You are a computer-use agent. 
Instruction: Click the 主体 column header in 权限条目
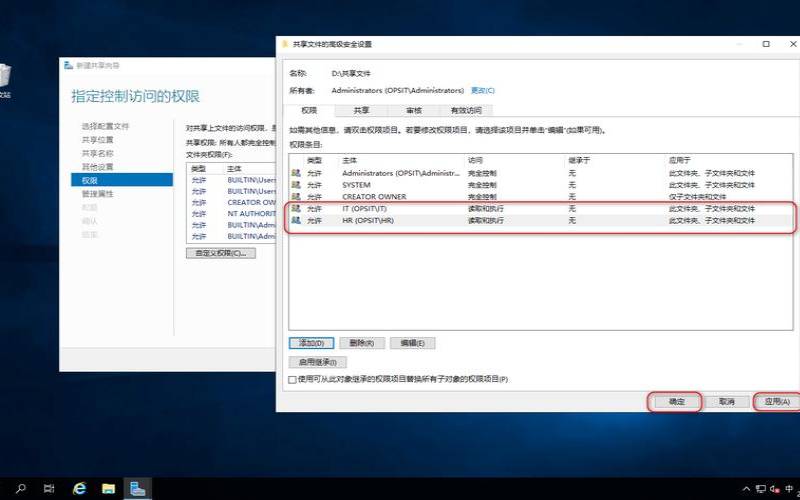tap(349, 161)
